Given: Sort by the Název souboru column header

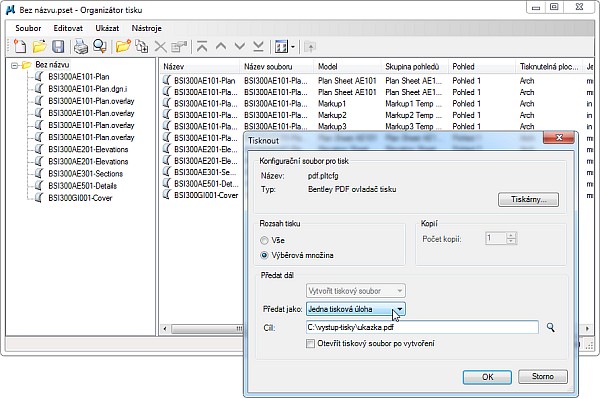Looking at the screenshot, I should pyautogui.click(x=276, y=67).
